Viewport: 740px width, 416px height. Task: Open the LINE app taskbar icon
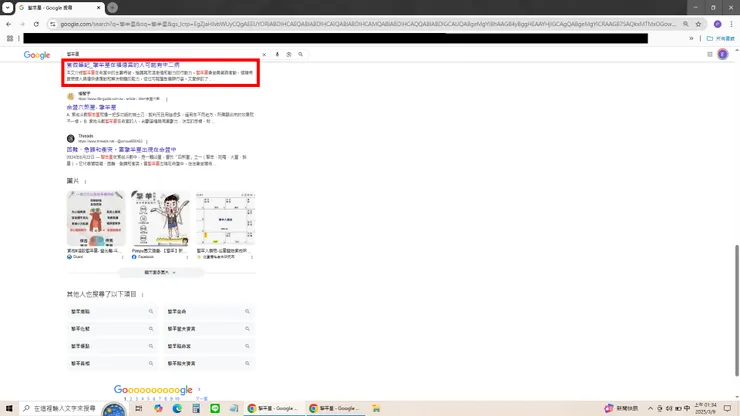[215, 408]
